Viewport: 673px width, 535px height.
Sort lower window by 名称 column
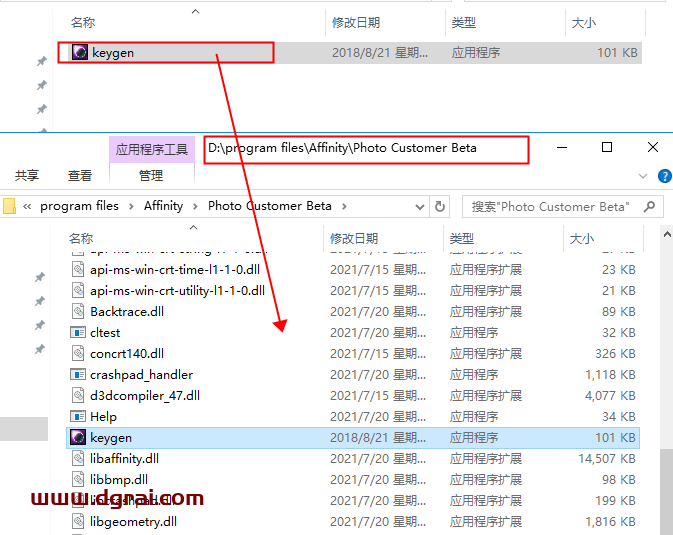pos(81,238)
